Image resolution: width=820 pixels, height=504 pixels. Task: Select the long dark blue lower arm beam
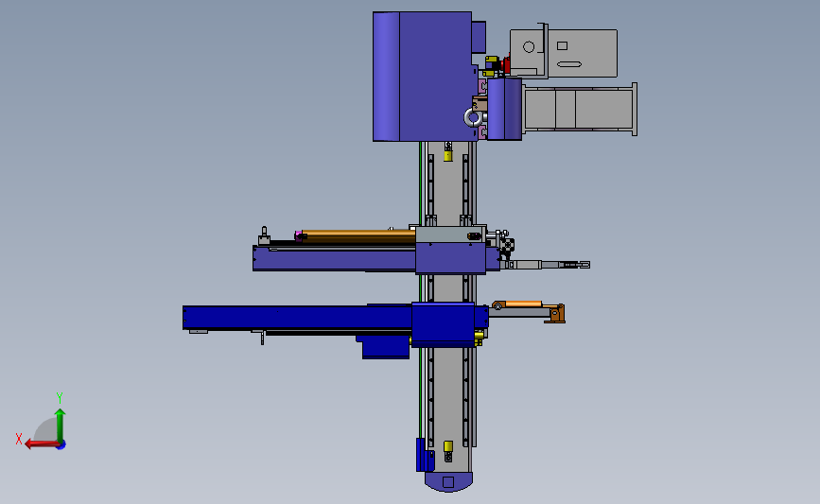tap(297, 318)
